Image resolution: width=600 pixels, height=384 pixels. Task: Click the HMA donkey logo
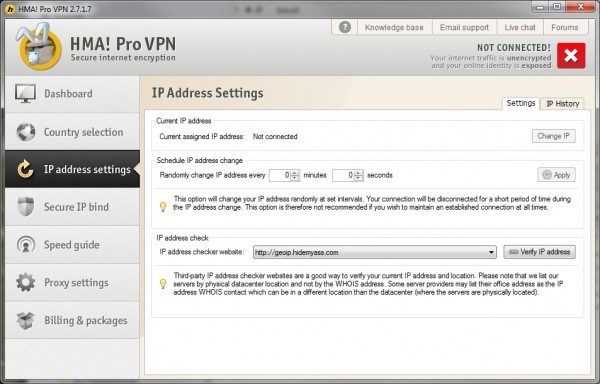[39, 46]
